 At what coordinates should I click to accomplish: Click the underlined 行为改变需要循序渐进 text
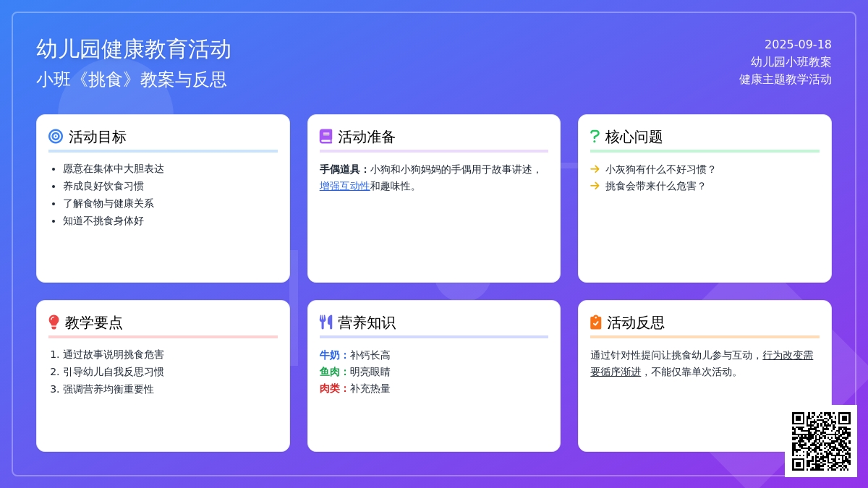(787, 355)
